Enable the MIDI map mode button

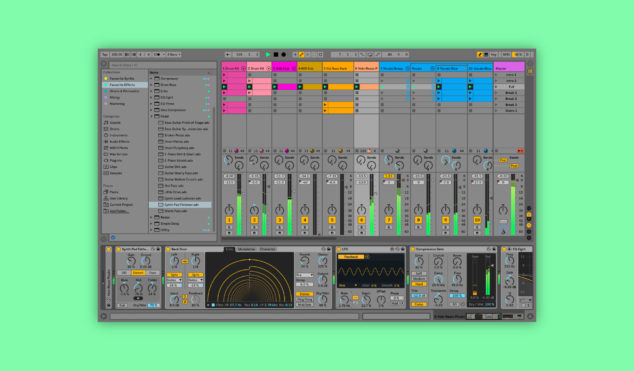pyautogui.click(x=506, y=55)
